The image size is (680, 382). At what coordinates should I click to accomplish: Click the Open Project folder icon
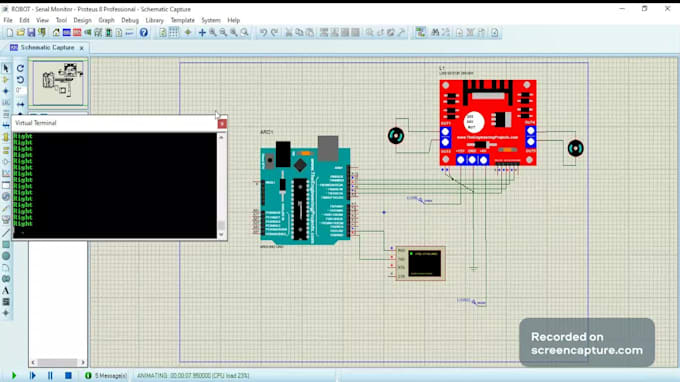click(20, 33)
